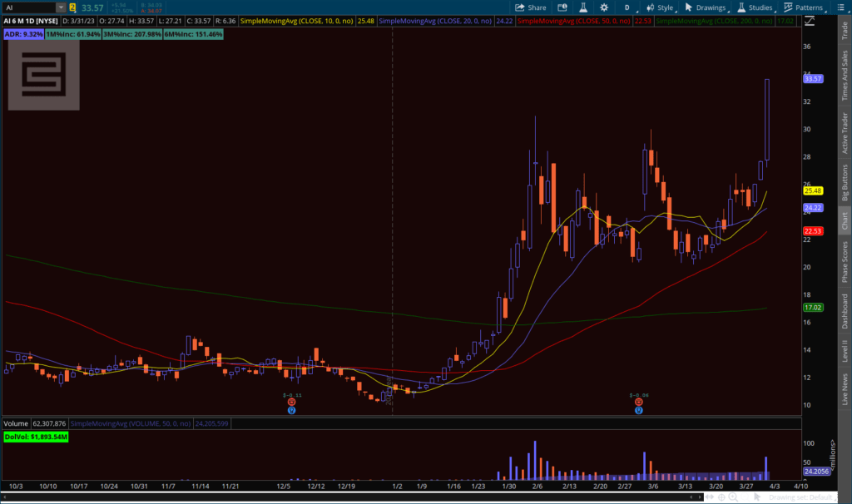Select the Chart side tab

845,220
